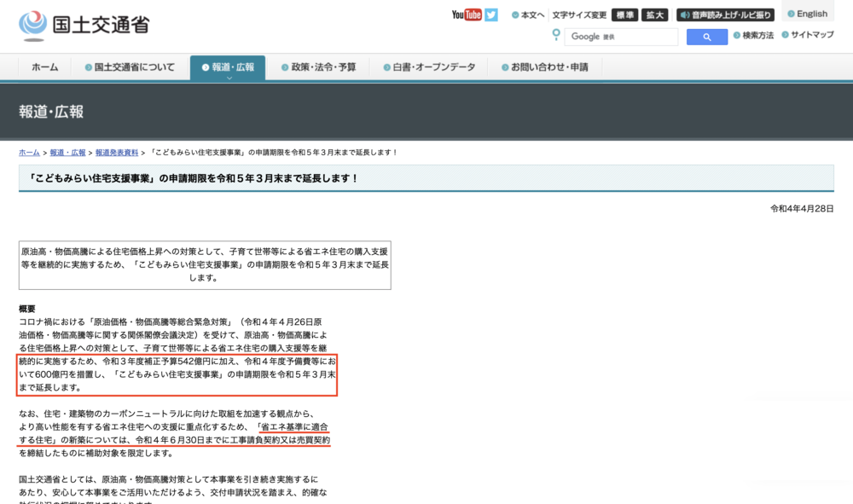Open 国土交通省について navigation tab
The width and height of the screenshot is (853, 504).
coord(130,67)
